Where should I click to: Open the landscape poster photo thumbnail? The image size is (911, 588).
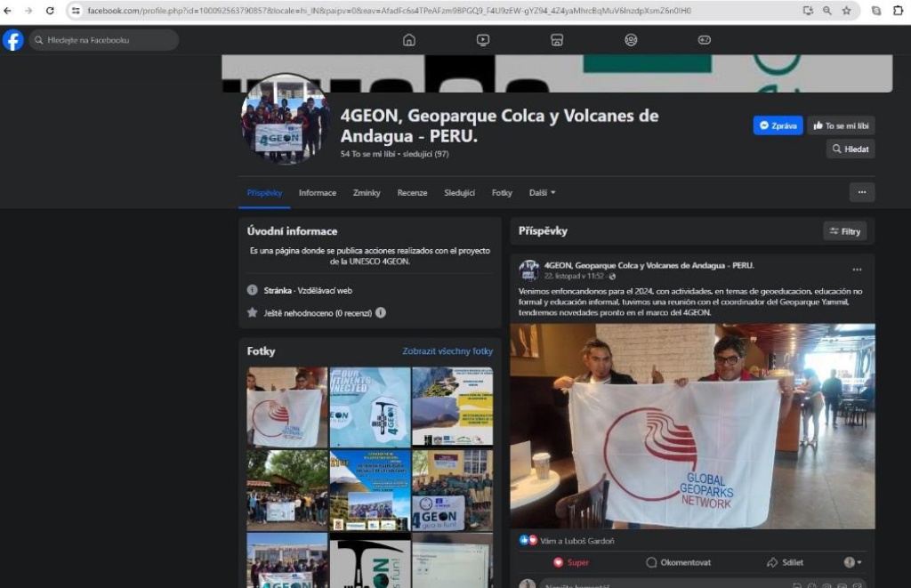(453, 407)
